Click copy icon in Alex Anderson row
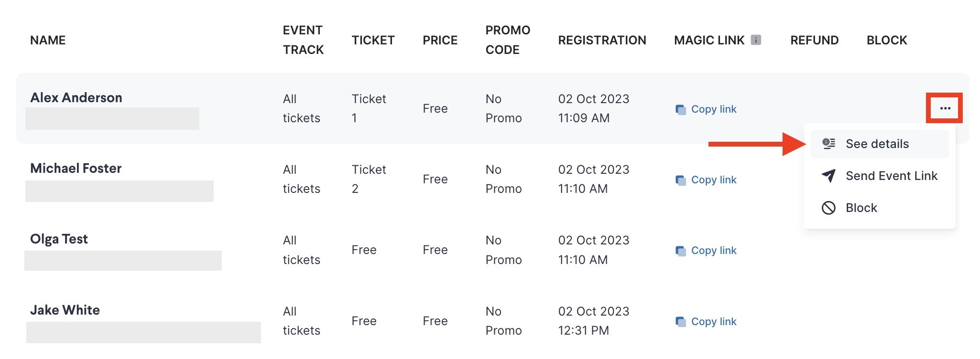Image resolution: width=980 pixels, height=359 pixels. 681,109
